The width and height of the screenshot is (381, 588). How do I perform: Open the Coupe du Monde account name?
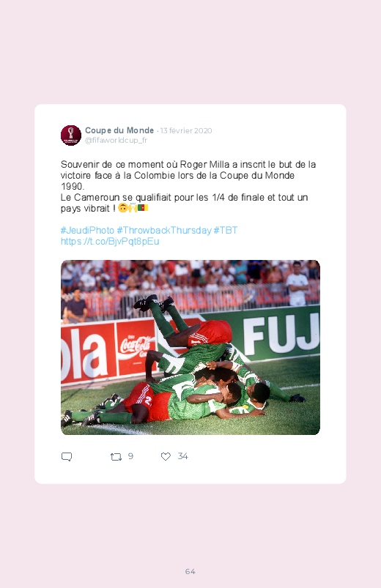[x=119, y=130]
